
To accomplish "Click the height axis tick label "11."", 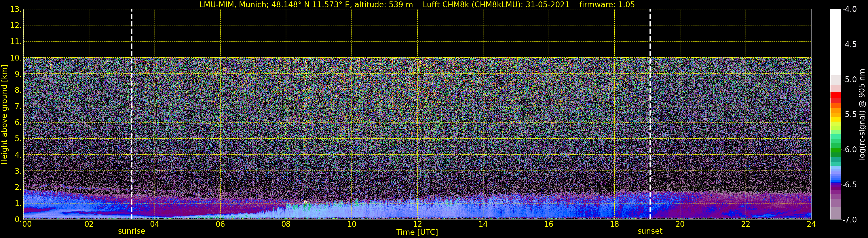I will (16, 41).
